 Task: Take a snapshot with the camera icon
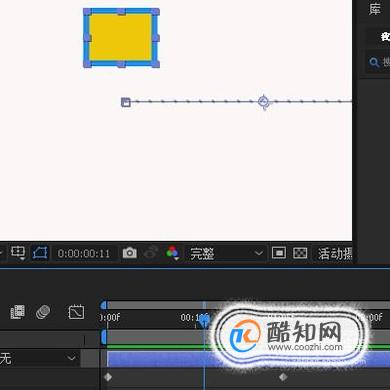(x=129, y=253)
